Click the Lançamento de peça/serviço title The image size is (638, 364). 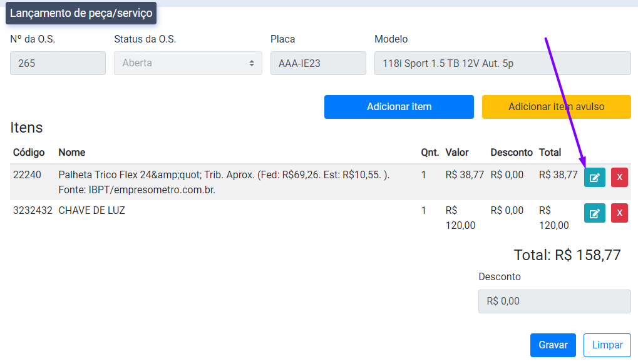click(x=81, y=13)
